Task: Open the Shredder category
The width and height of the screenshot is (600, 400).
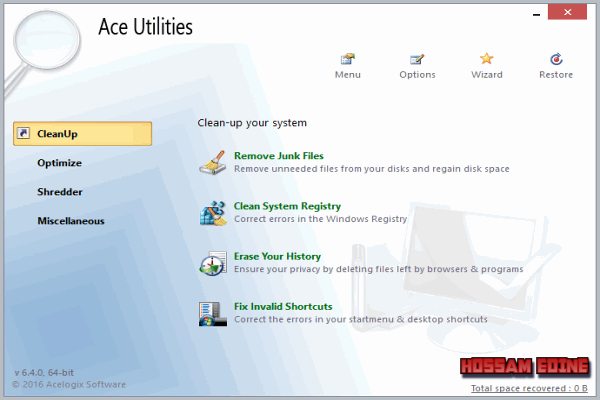Action: [x=59, y=191]
